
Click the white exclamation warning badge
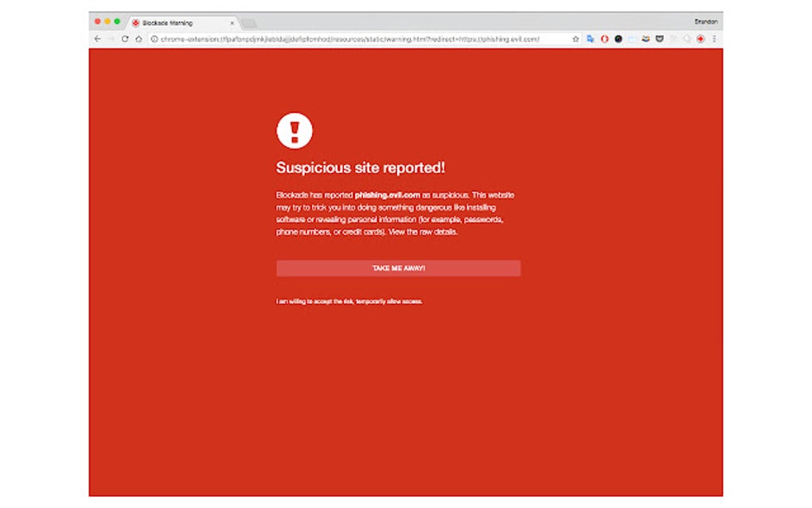pyautogui.click(x=295, y=130)
